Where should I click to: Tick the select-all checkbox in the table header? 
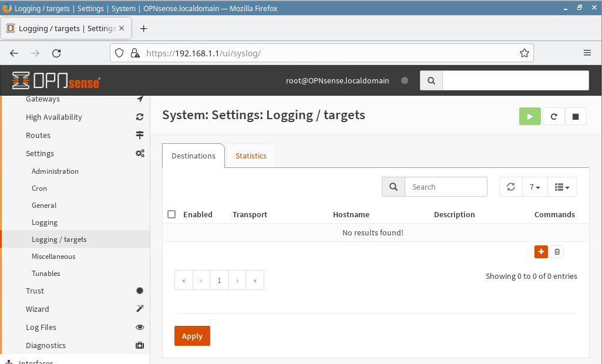(171, 214)
